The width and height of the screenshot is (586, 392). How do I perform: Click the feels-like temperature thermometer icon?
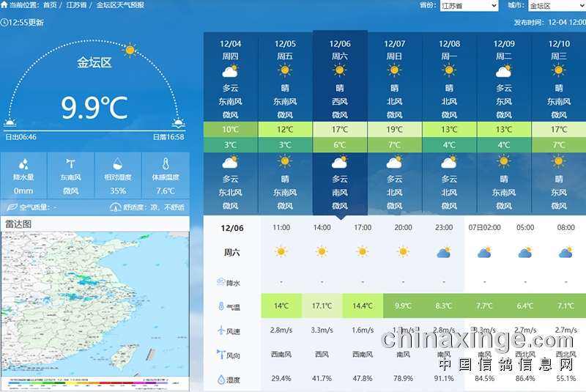166,164
